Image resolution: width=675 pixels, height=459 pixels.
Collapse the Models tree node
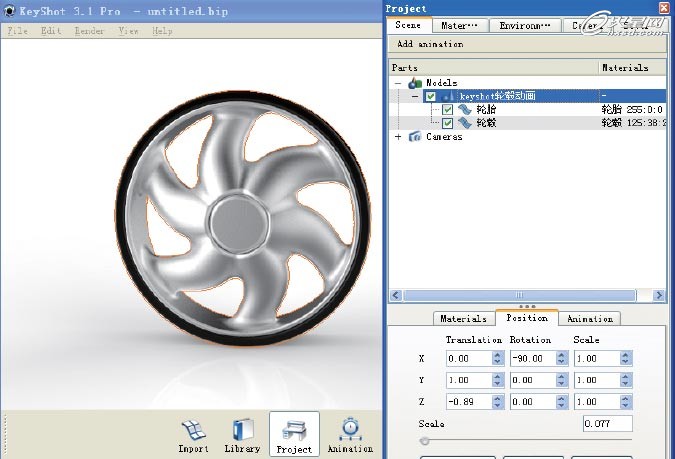(400, 83)
